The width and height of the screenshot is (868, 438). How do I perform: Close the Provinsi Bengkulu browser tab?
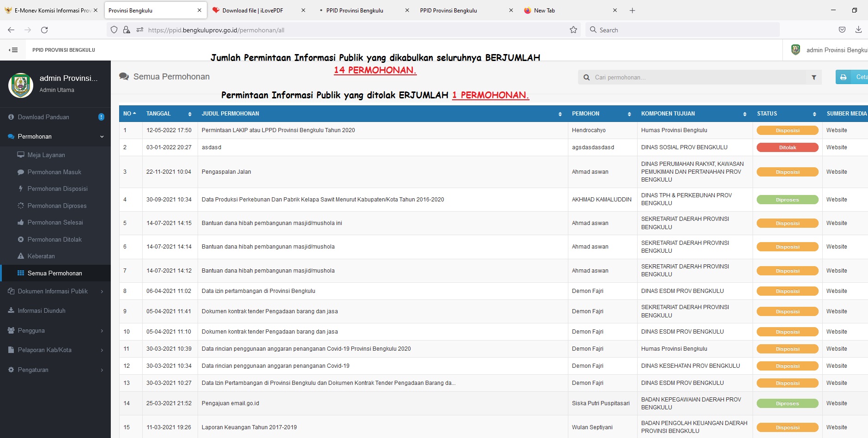pyautogui.click(x=199, y=10)
